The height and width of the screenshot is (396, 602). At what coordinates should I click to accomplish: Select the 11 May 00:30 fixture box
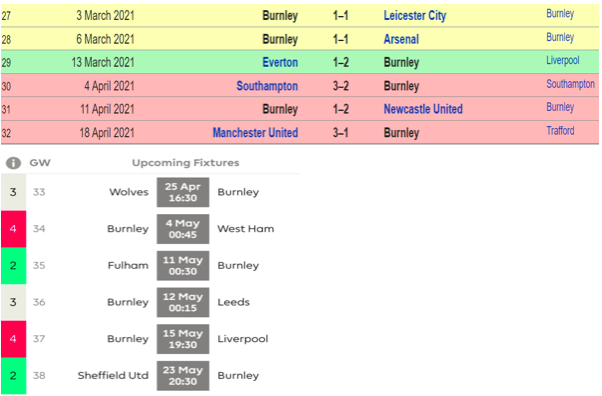[x=183, y=265]
